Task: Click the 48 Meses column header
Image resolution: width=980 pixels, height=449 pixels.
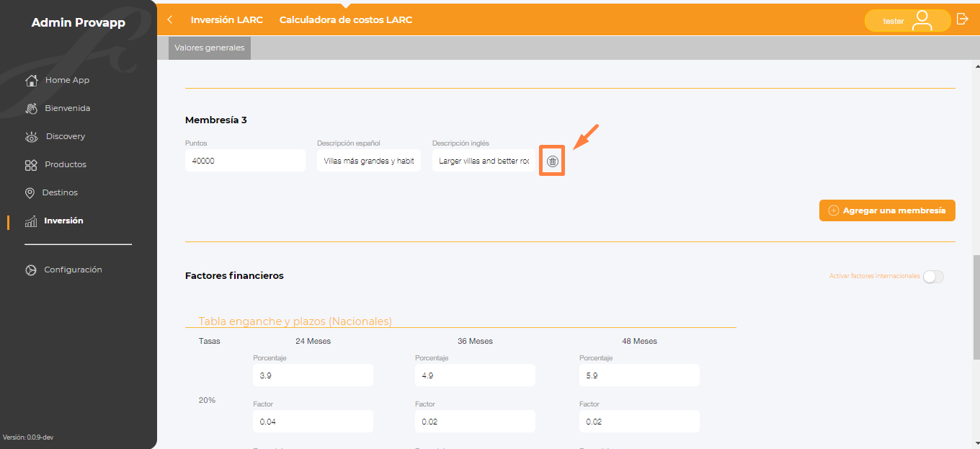Action: tap(639, 341)
